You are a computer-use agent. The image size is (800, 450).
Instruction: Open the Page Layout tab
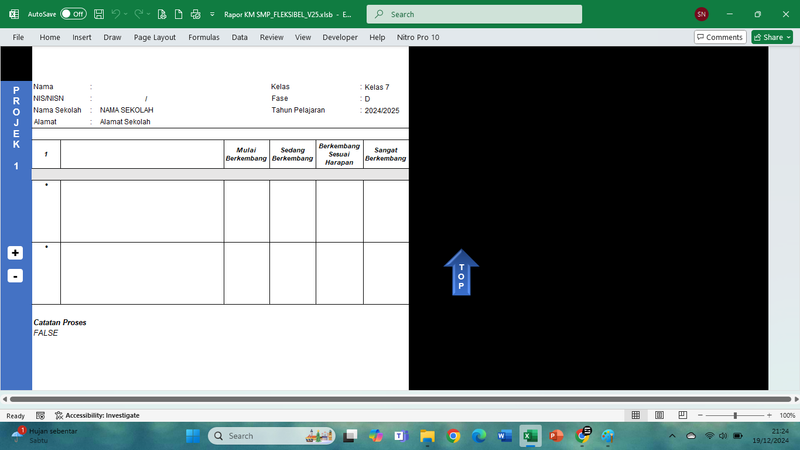(155, 37)
